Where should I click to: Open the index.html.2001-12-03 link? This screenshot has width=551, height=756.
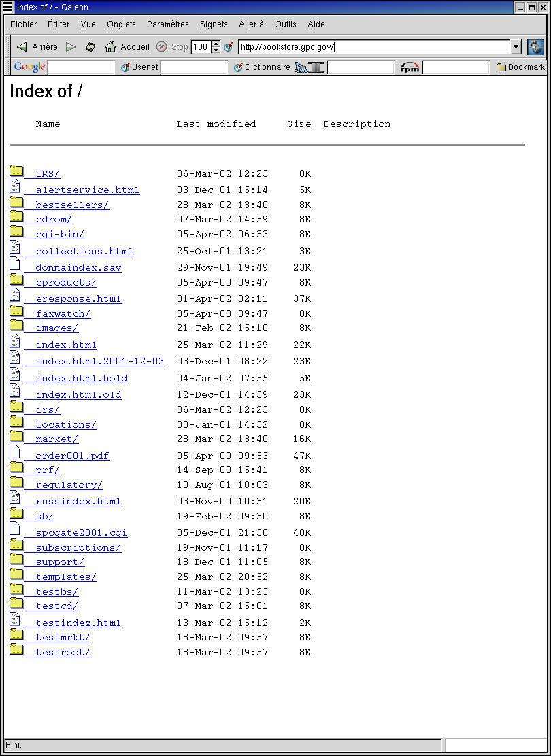(x=101, y=361)
